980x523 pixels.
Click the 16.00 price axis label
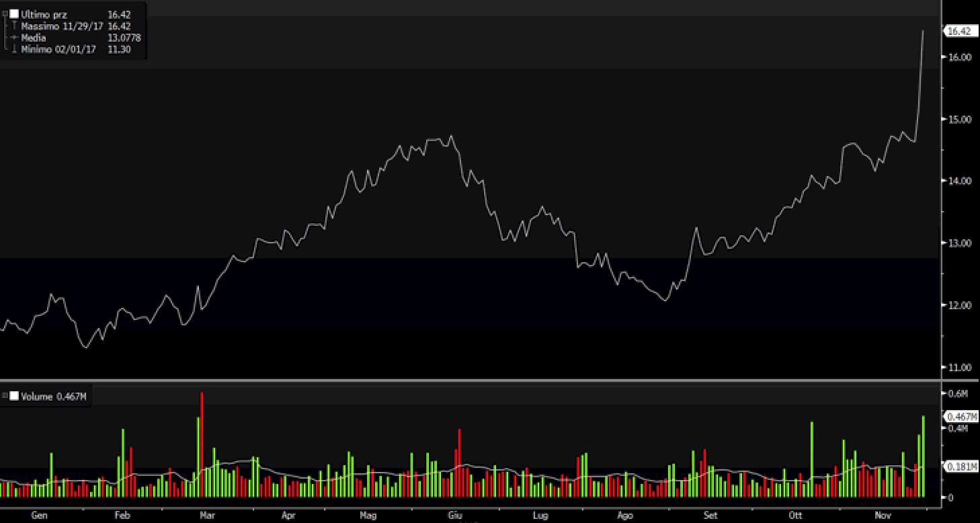pyautogui.click(x=960, y=57)
